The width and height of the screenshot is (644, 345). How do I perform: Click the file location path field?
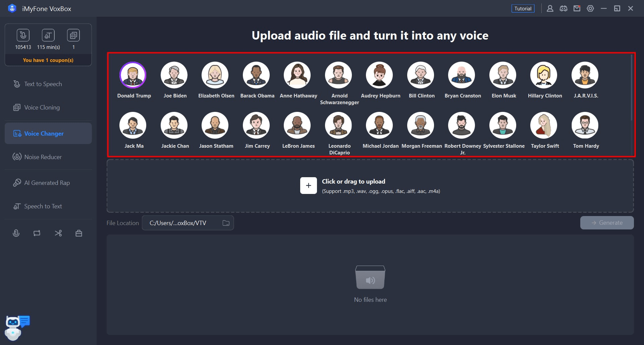pos(188,223)
